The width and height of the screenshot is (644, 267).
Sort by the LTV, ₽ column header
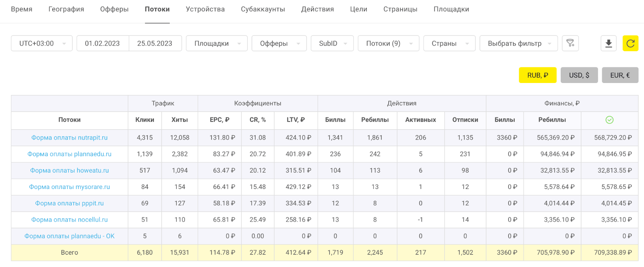point(296,120)
